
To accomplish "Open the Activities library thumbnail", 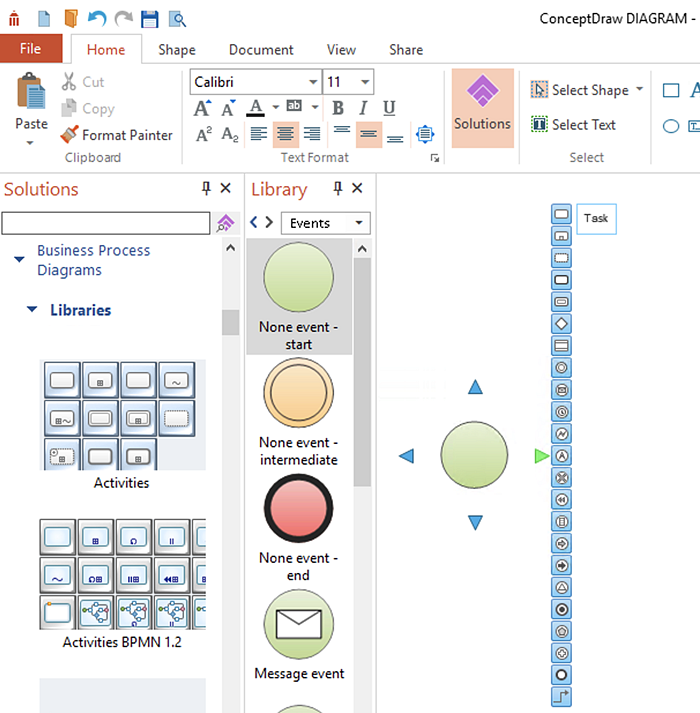I will click(122, 415).
